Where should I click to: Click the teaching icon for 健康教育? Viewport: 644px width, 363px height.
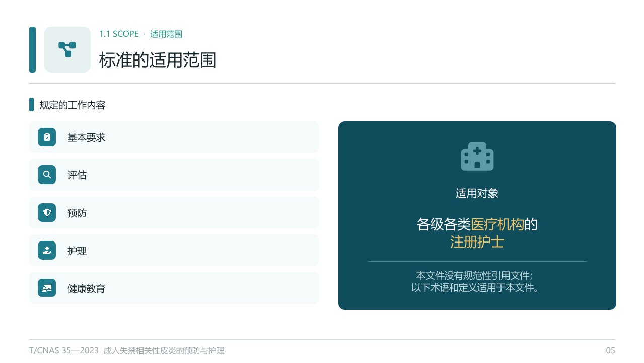[x=47, y=288]
